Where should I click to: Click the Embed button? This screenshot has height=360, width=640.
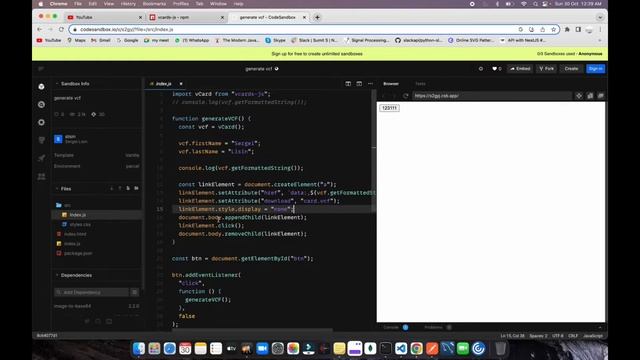(x=520, y=69)
